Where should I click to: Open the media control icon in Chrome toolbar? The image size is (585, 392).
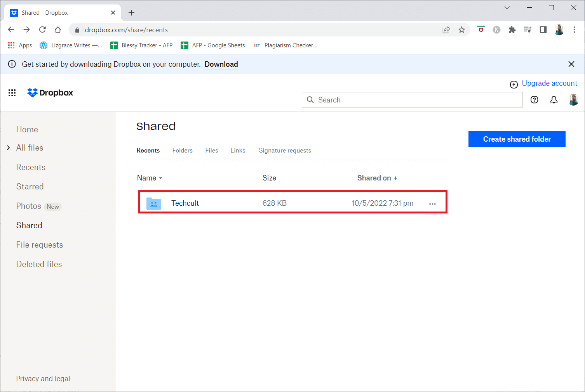pyautogui.click(x=528, y=30)
